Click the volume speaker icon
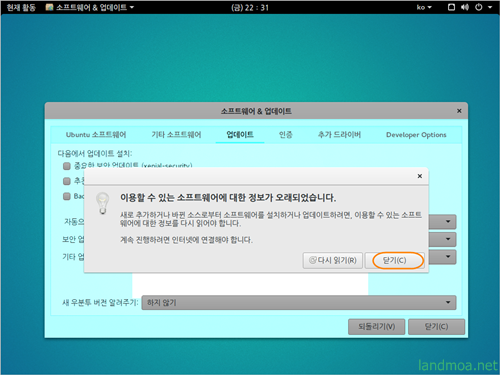The width and height of the screenshot is (500, 375). pyautogui.click(x=465, y=7)
